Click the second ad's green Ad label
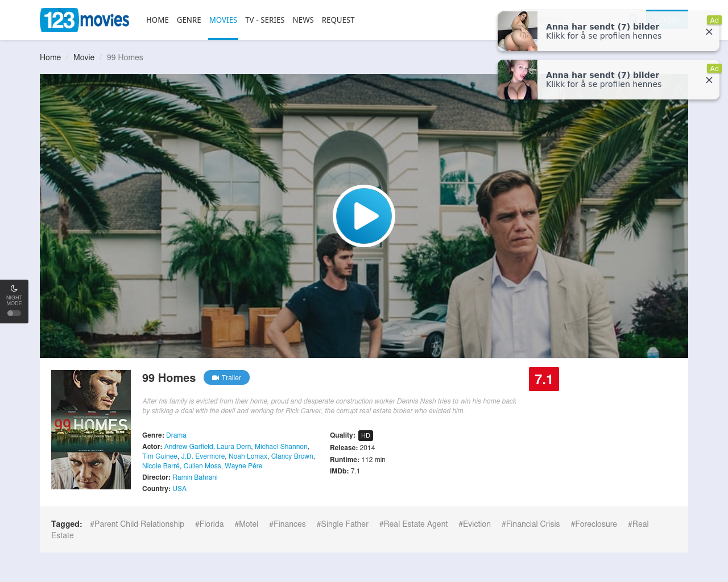 click(714, 68)
